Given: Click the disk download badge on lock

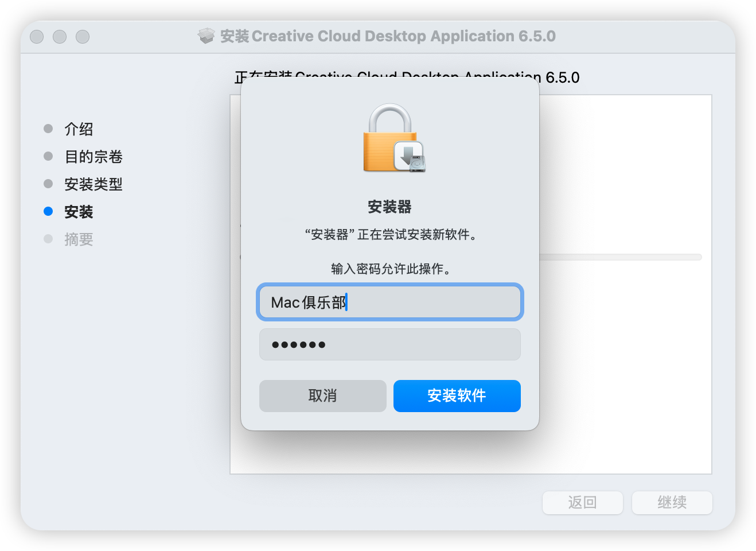Looking at the screenshot, I should pyautogui.click(x=410, y=157).
